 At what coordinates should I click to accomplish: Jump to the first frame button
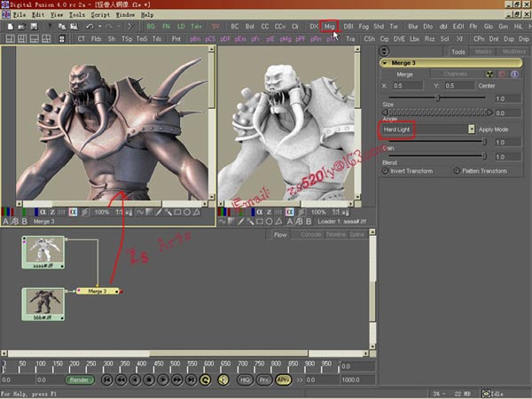(107, 380)
